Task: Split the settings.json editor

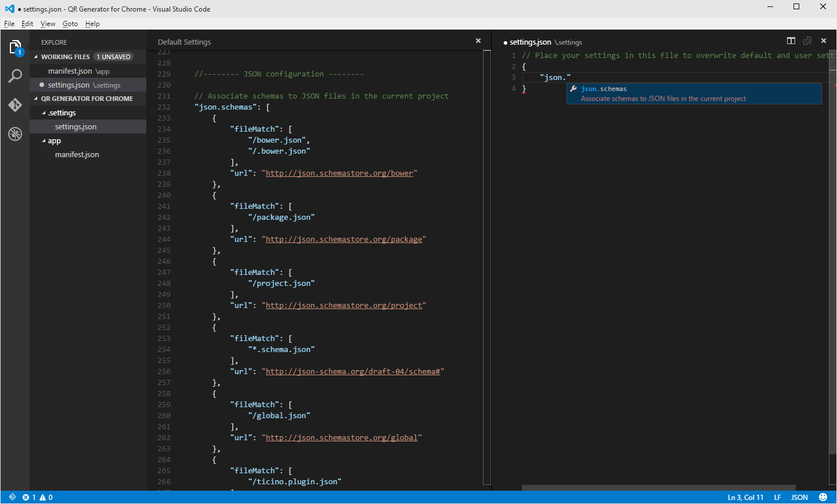Action: pos(791,41)
